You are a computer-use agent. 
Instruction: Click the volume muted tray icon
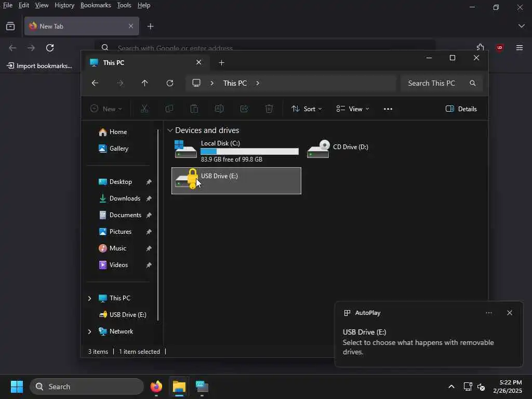point(481,387)
